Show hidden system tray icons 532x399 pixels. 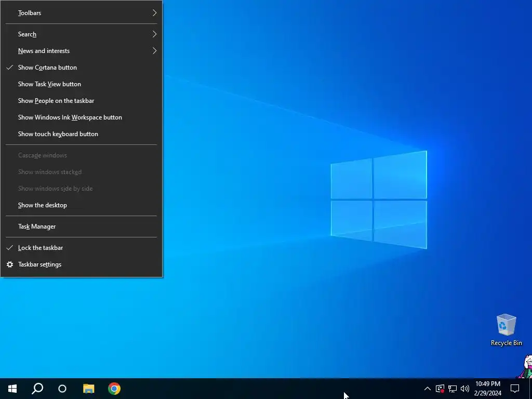coord(428,389)
